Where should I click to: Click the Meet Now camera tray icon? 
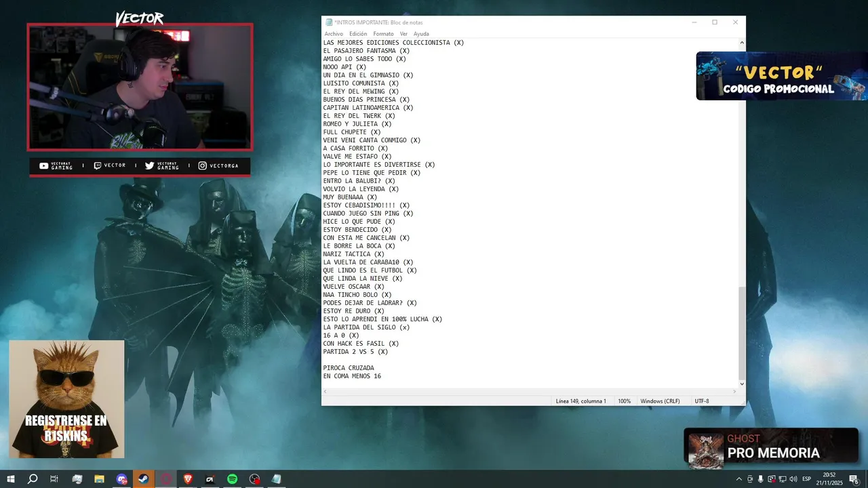click(x=750, y=479)
